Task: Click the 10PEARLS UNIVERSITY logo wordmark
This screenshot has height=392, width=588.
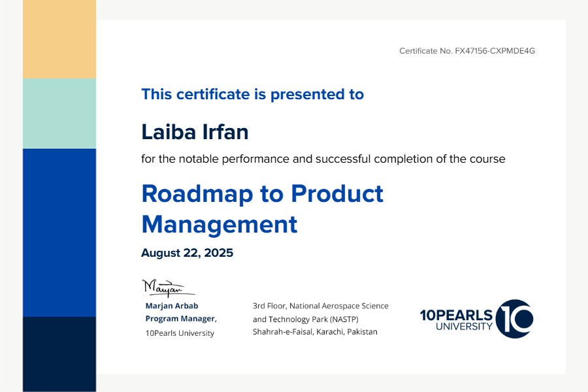Action: [x=457, y=319]
